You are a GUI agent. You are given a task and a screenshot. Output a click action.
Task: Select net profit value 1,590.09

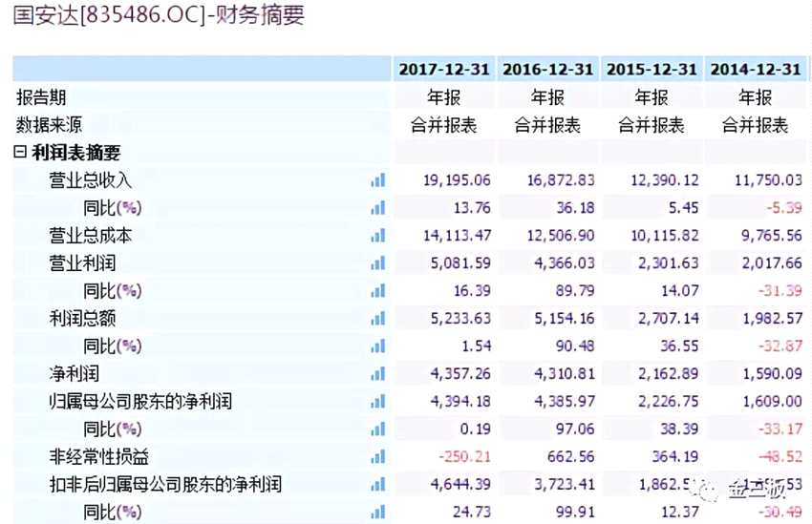[772, 373]
